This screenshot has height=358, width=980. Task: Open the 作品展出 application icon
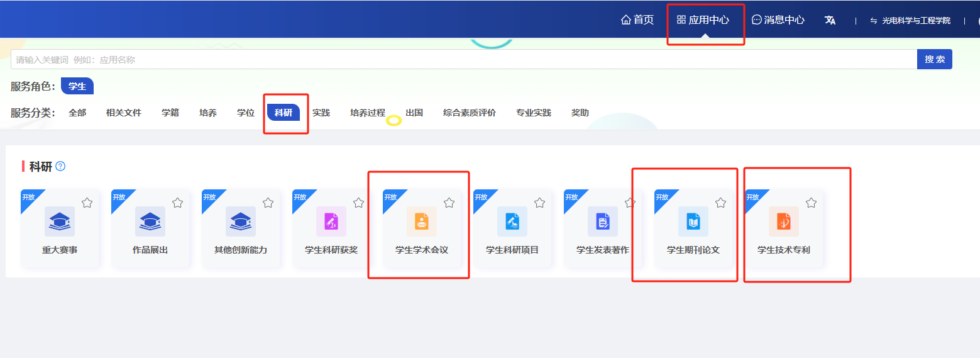(150, 221)
